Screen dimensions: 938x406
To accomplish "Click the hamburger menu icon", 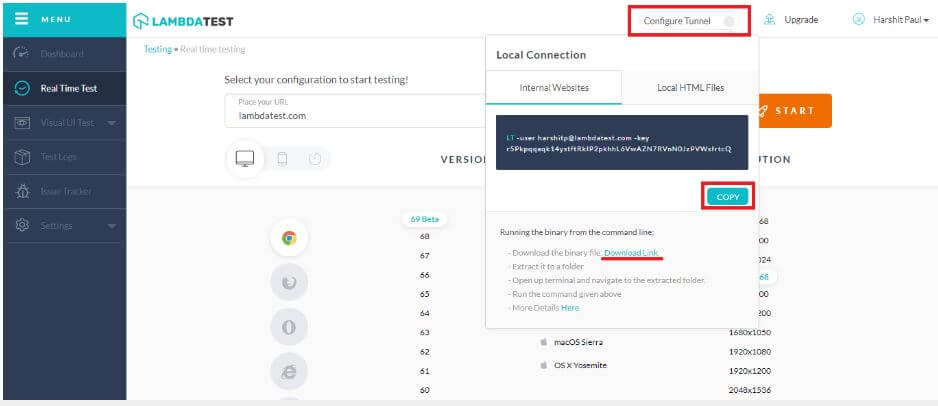I will [x=22, y=20].
